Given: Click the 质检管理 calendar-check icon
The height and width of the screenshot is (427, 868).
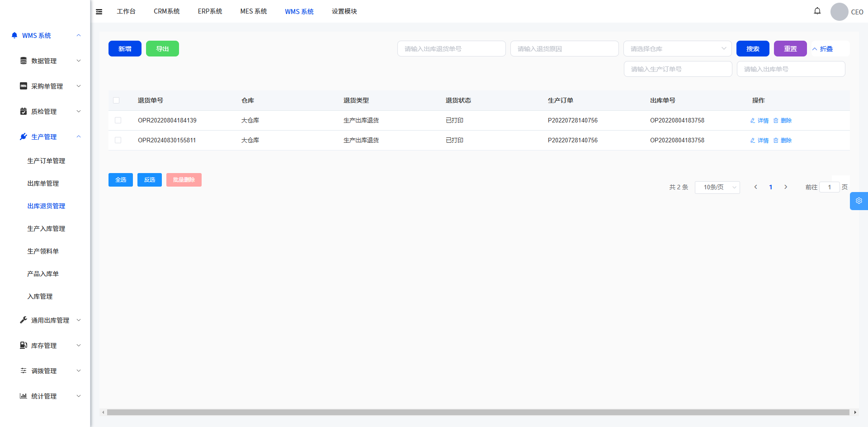Looking at the screenshot, I should click(24, 111).
